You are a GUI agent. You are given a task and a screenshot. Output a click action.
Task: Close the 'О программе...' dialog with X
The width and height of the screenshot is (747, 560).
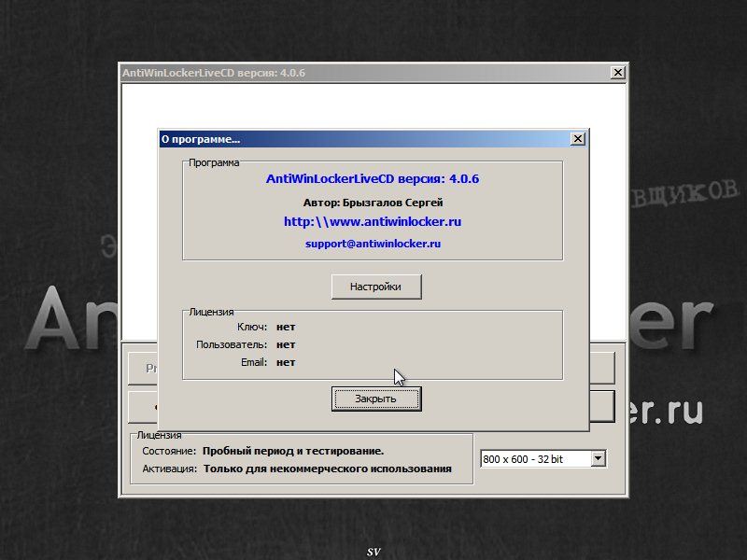pos(578,139)
